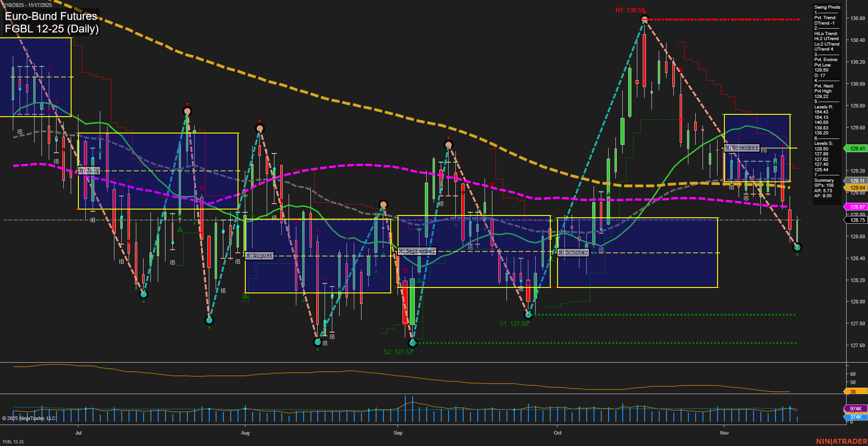The image size is (868, 446).
Task: Select the pivot low circle near S2 127.62
Action: [x=413, y=343]
